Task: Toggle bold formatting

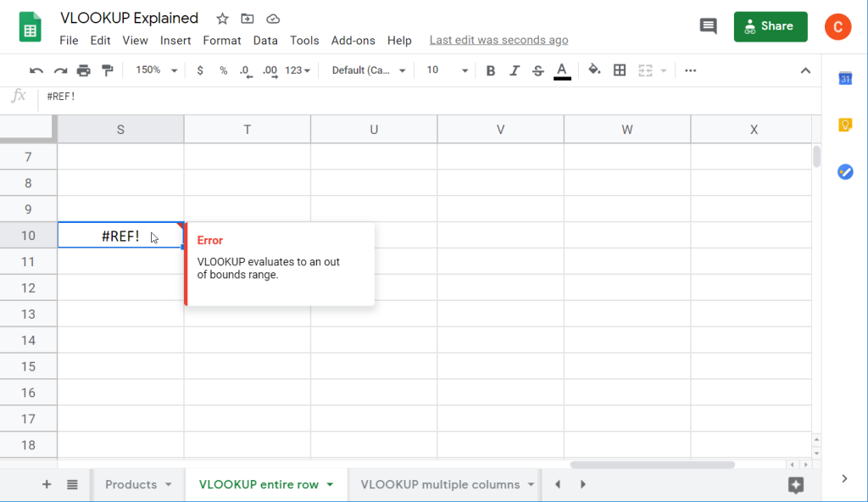Action: click(x=490, y=70)
